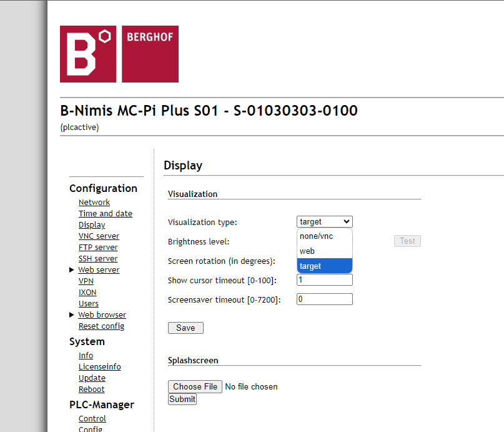The image size is (504, 432).
Task: Click the Splashscreen section heading
Action: click(193, 361)
